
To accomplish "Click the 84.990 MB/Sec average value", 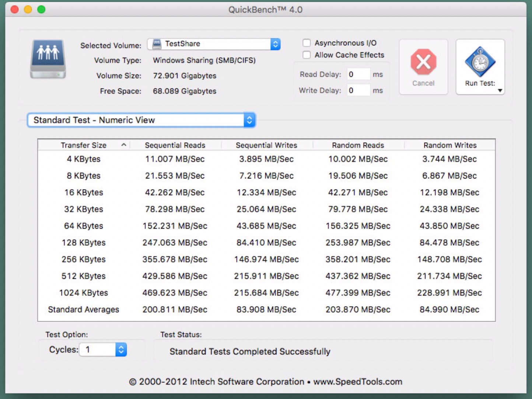I will point(449,309).
